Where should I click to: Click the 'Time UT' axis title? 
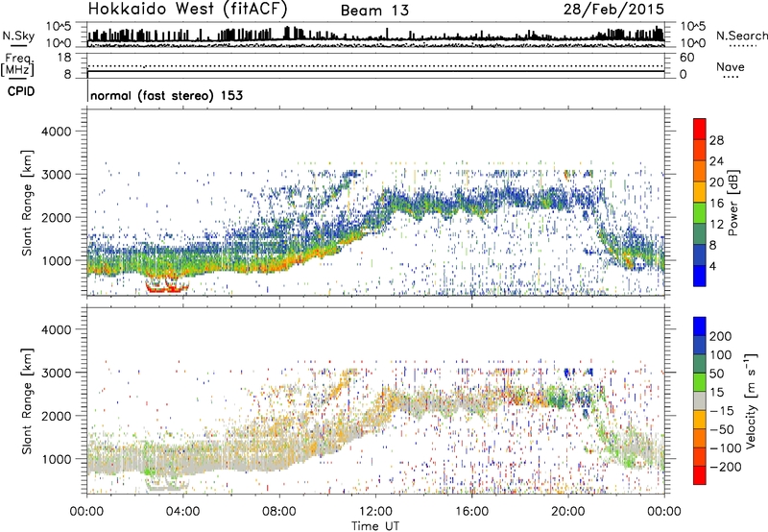pos(375,526)
